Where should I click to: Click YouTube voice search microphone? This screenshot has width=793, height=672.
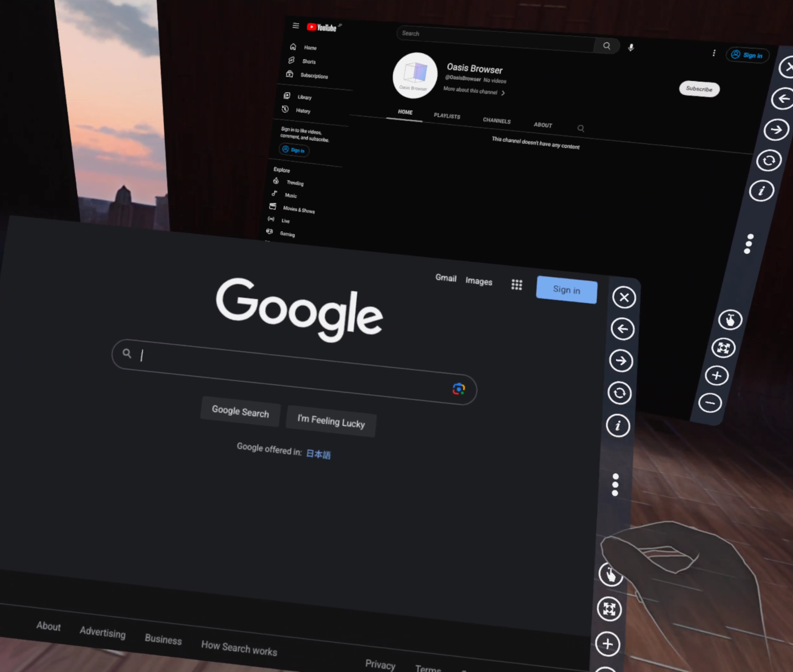point(631,48)
